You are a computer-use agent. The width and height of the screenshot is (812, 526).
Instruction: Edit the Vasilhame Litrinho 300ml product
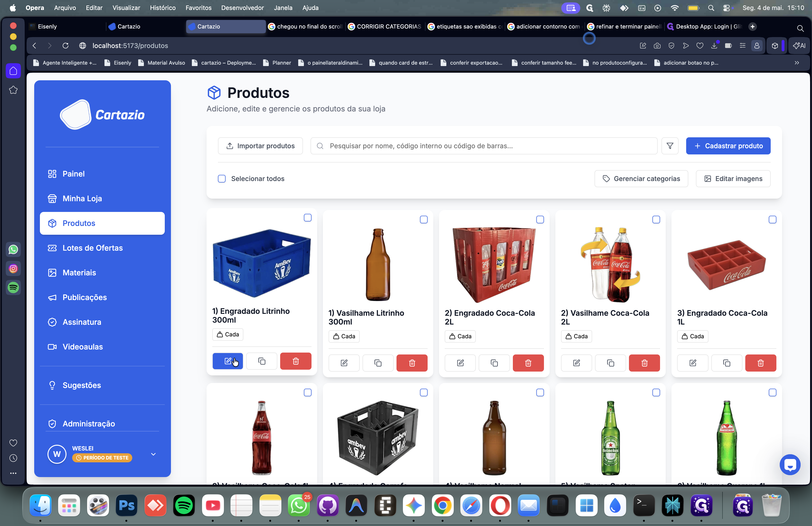344,363
